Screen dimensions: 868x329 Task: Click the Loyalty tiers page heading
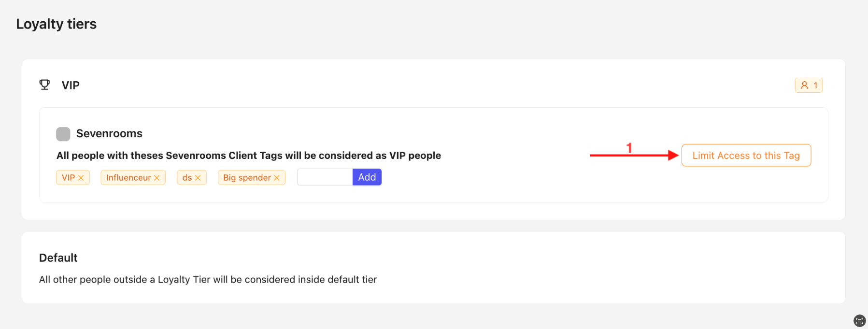coord(57,24)
